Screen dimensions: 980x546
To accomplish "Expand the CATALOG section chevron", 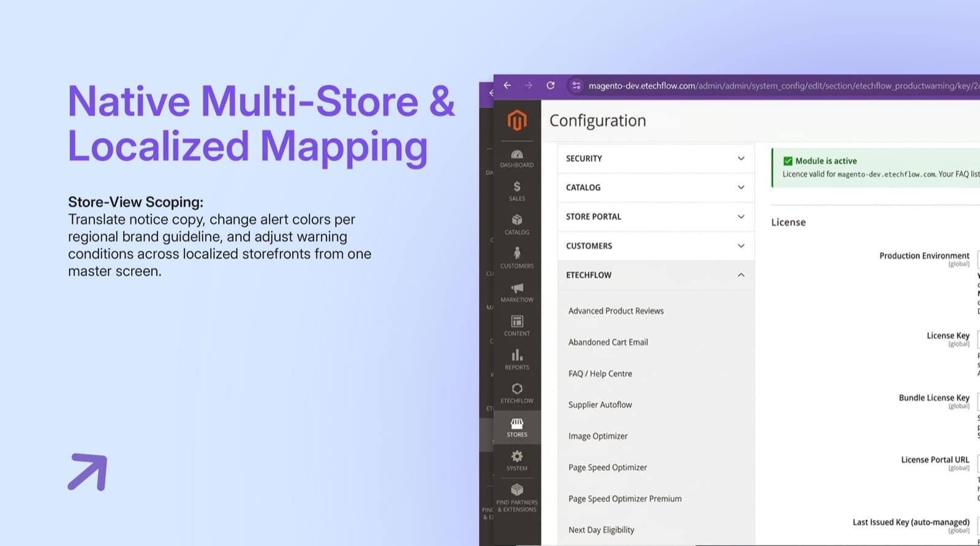I will point(741,188).
